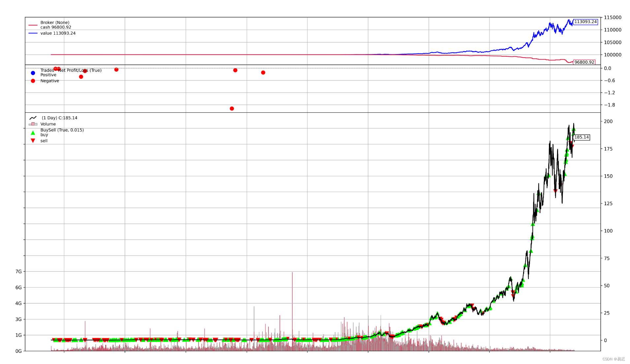The image size is (630, 364).
Task: Click the 7G volume axis label
Action: tap(18, 272)
